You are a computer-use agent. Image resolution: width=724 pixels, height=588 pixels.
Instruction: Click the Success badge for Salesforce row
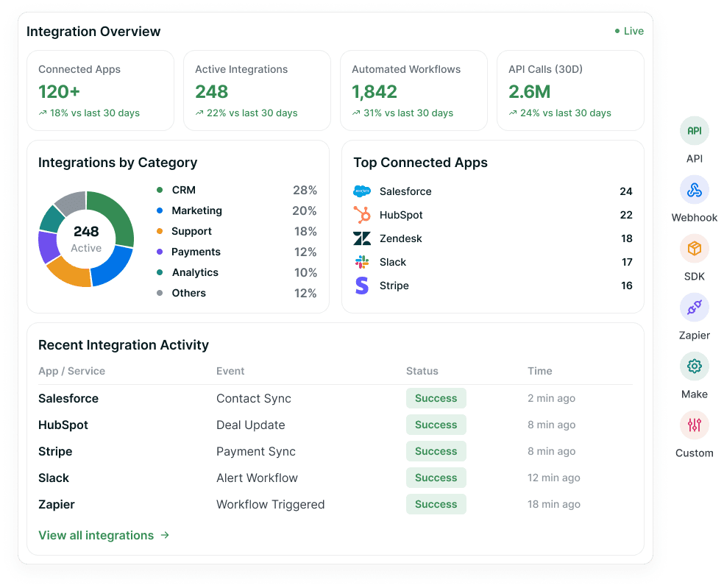pyautogui.click(x=436, y=398)
